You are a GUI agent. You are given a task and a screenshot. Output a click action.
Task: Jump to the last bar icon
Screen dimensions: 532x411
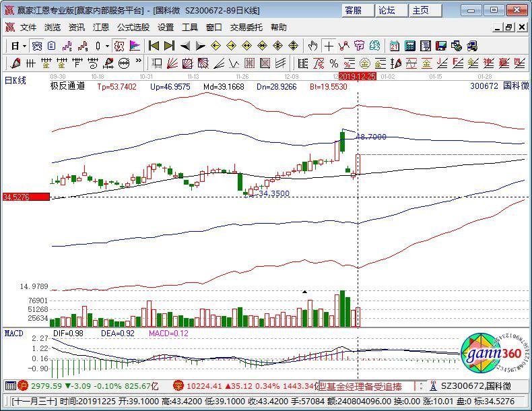(x=169, y=46)
